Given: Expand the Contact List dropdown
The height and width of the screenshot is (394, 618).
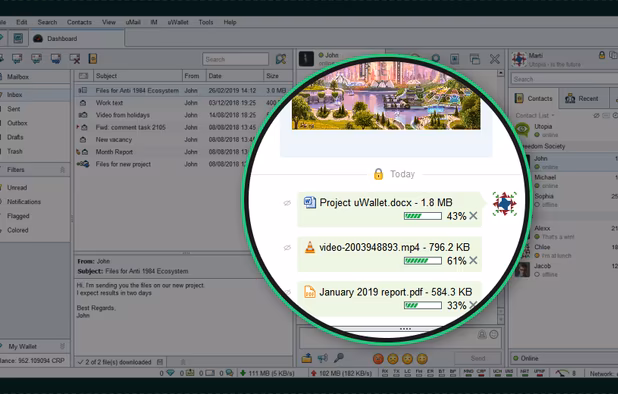Looking at the screenshot, I should 535,115.
